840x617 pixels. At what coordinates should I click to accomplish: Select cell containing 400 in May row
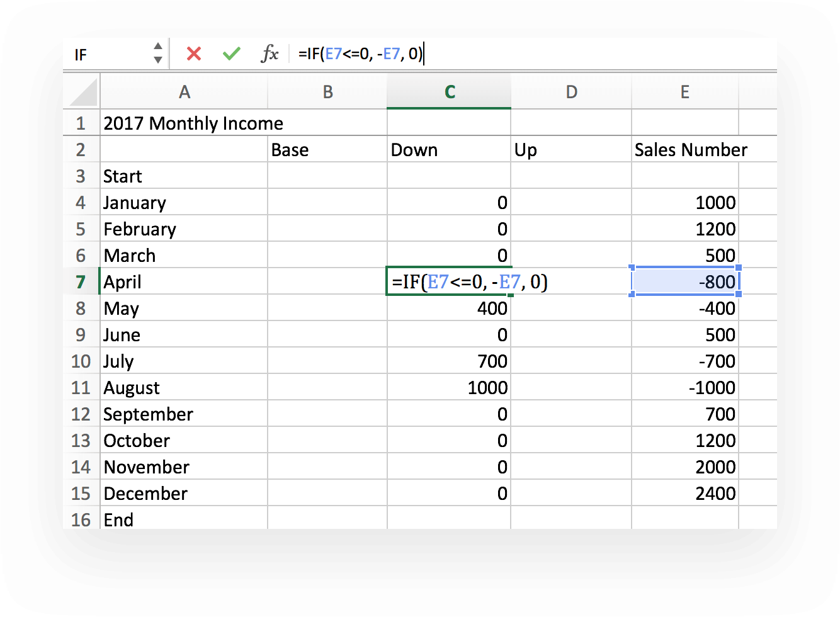pos(449,308)
